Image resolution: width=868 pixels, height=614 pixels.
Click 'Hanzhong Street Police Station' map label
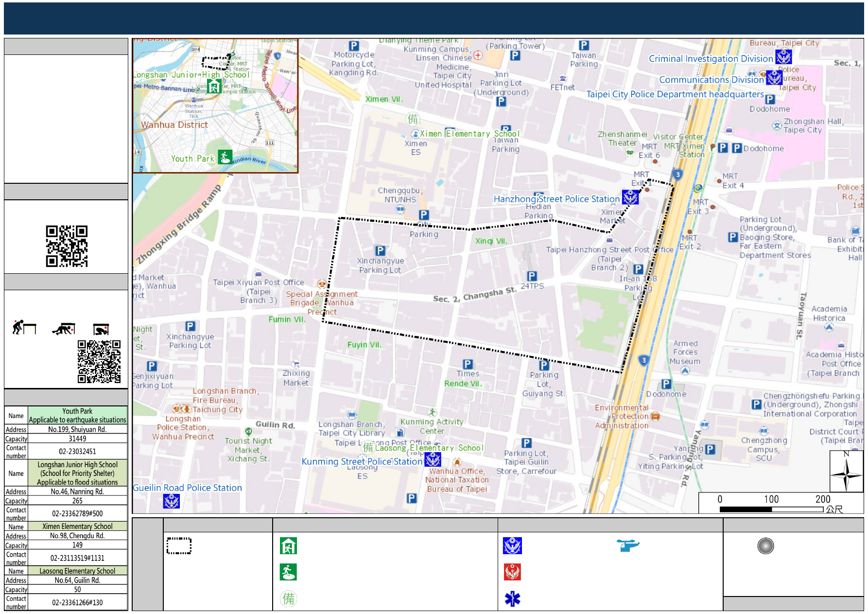(556, 199)
